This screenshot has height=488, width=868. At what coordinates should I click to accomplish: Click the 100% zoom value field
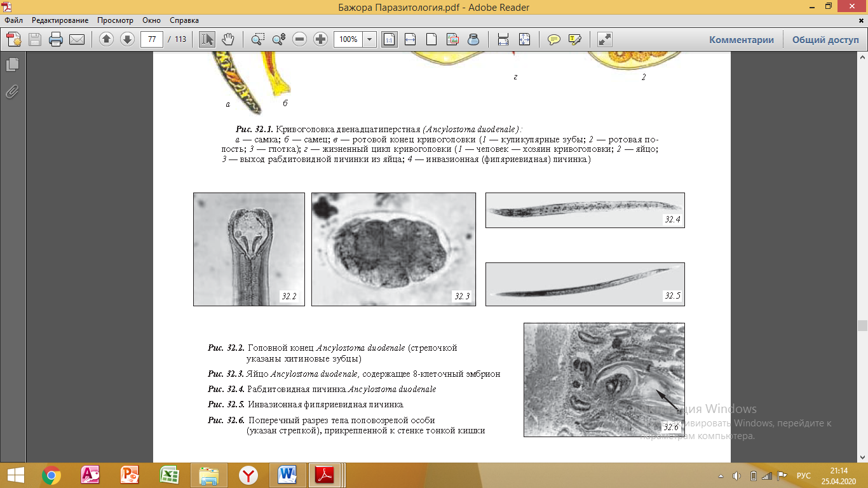[348, 39]
